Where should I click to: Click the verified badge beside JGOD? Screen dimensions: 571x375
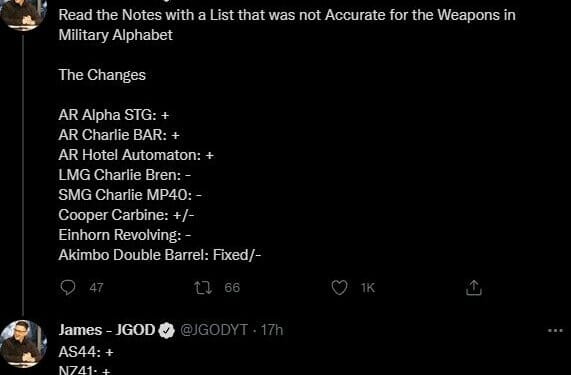[x=167, y=331]
